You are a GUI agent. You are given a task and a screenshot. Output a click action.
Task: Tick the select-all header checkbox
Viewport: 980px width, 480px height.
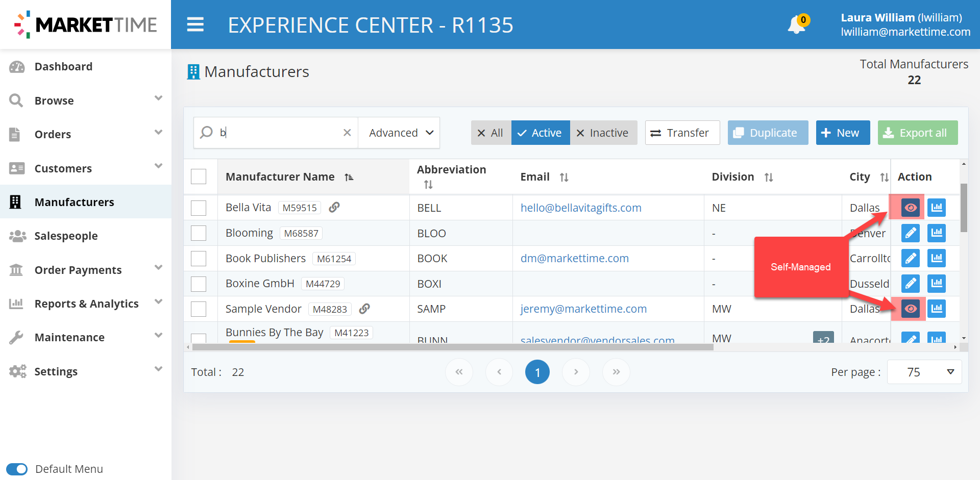coord(199,176)
